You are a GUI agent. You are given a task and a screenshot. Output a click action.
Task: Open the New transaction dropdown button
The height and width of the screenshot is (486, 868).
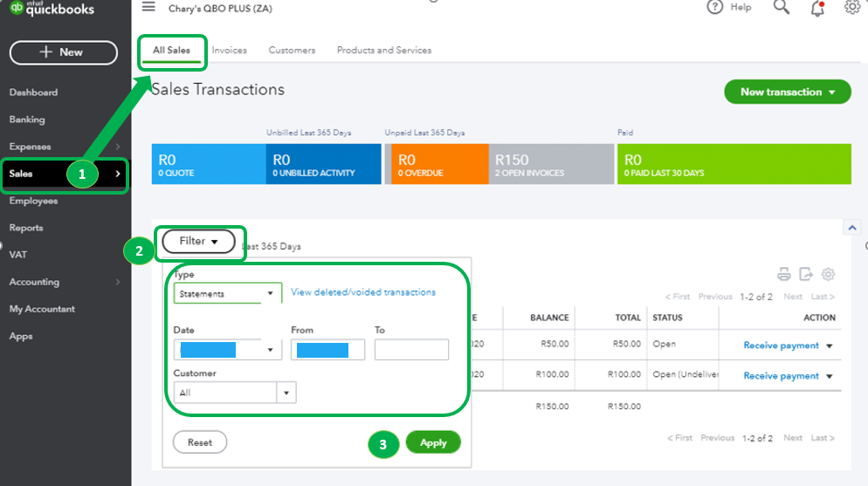coord(787,92)
